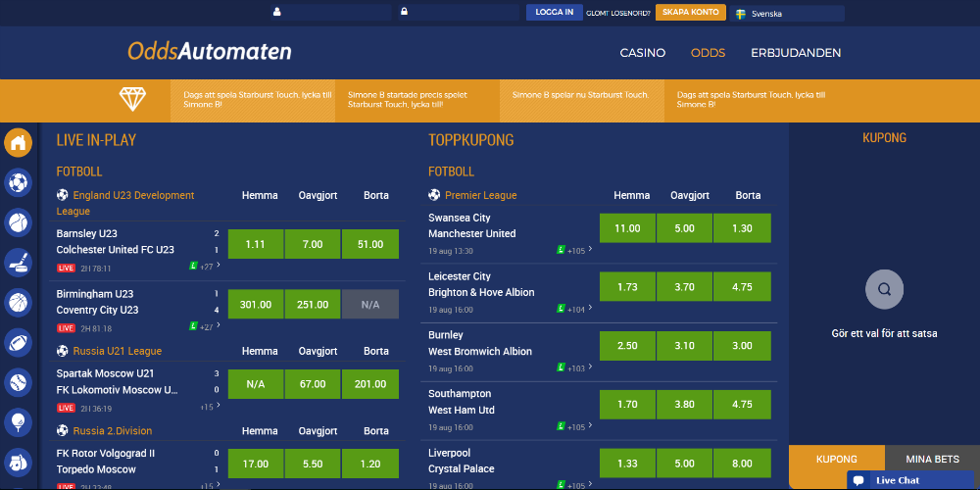Screen dimensions: 980x490
Task: Open the CASINO menu
Action: [643, 53]
